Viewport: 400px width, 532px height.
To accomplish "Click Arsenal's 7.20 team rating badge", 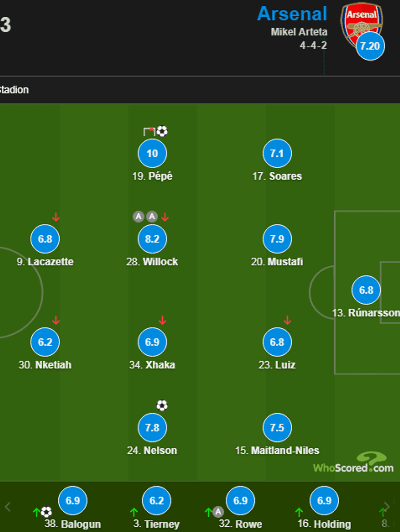I will pos(370,46).
